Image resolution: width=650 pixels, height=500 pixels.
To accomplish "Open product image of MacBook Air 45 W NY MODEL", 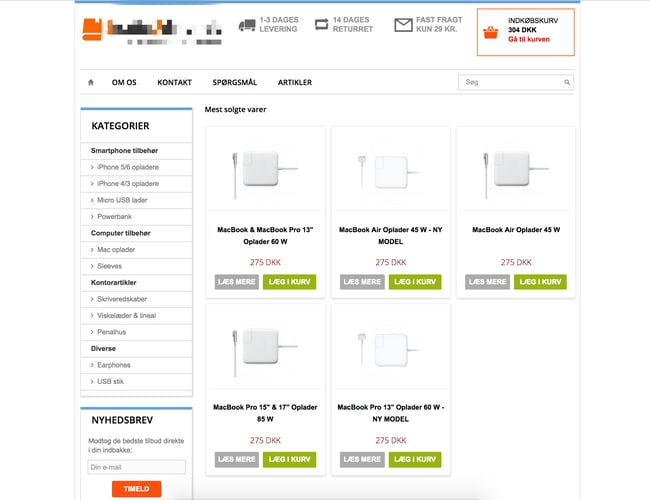I will pyautogui.click(x=390, y=172).
